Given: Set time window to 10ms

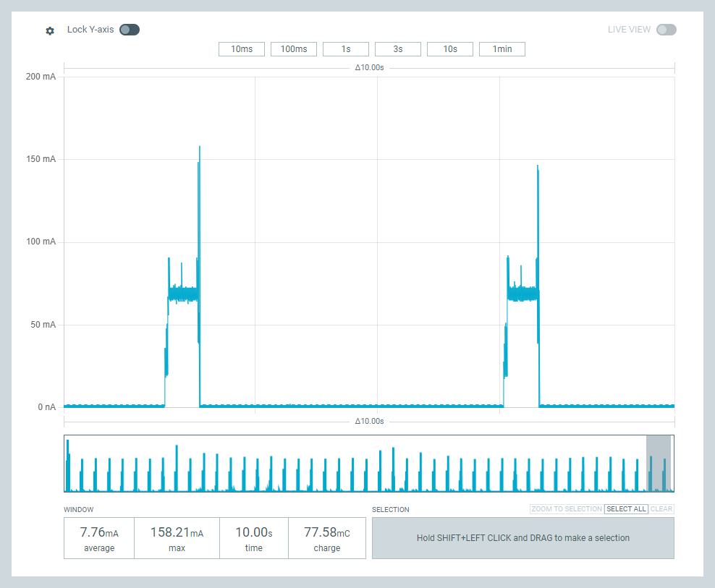Looking at the screenshot, I should click(x=242, y=49).
